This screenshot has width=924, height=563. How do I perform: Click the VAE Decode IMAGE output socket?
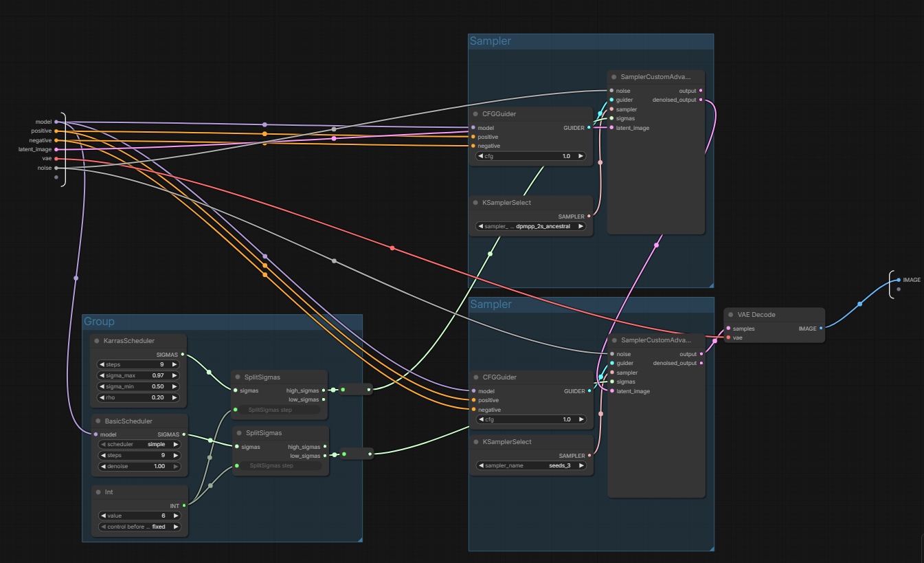(821, 329)
